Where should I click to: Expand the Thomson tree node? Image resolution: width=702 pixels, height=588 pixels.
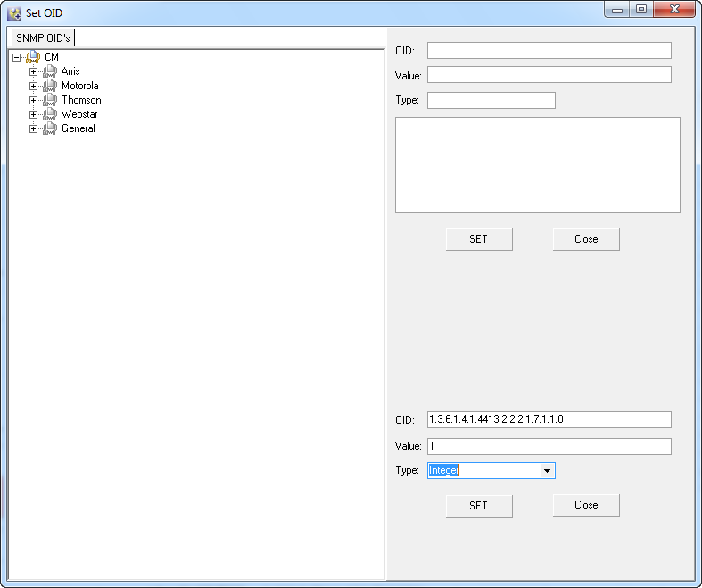tap(33, 100)
